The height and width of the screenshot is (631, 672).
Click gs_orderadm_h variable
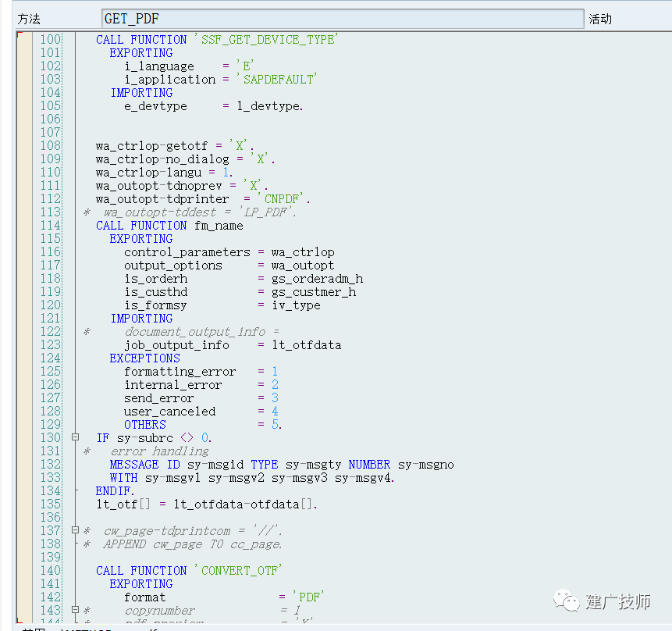(x=317, y=279)
